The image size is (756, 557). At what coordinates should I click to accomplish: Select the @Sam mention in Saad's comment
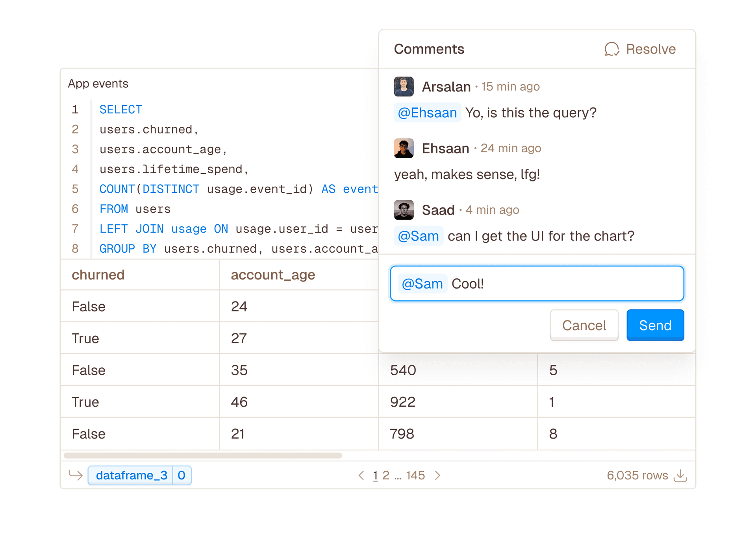(x=419, y=236)
